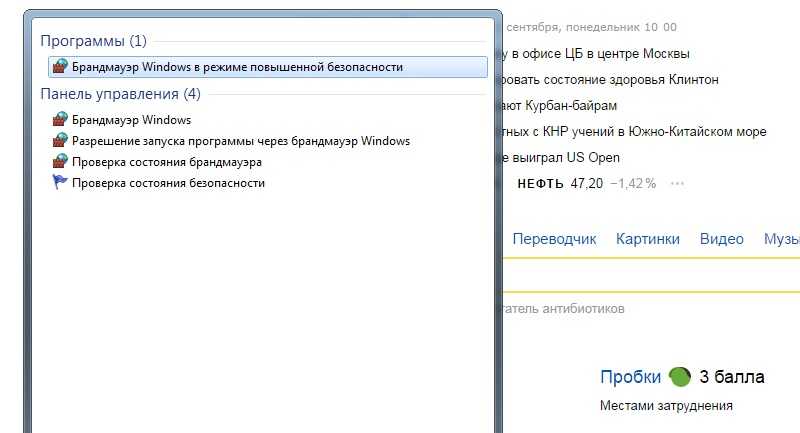Select Разрешение запуска программы через брандмауэр Windows

pyautogui.click(x=241, y=141)
